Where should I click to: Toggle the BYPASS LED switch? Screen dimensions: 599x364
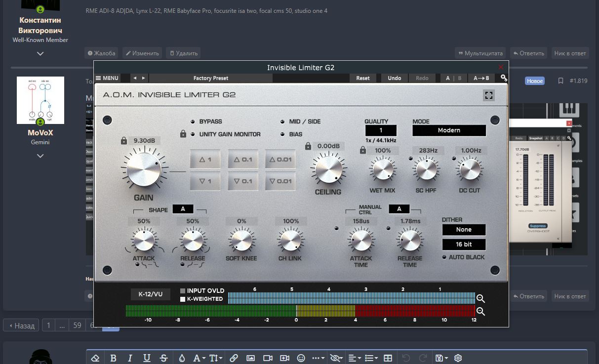192,121
